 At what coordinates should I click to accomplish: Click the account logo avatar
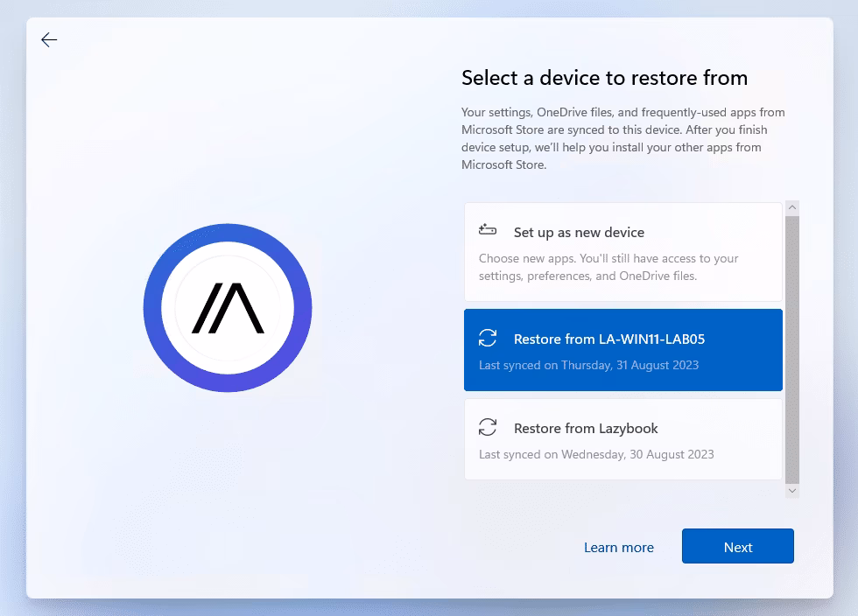pos(228,307)
